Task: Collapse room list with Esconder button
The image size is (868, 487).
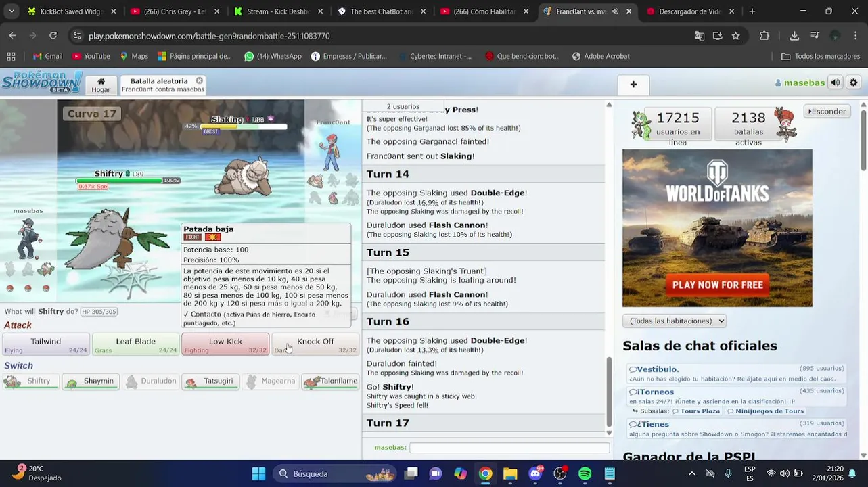Action: point(827,111)
